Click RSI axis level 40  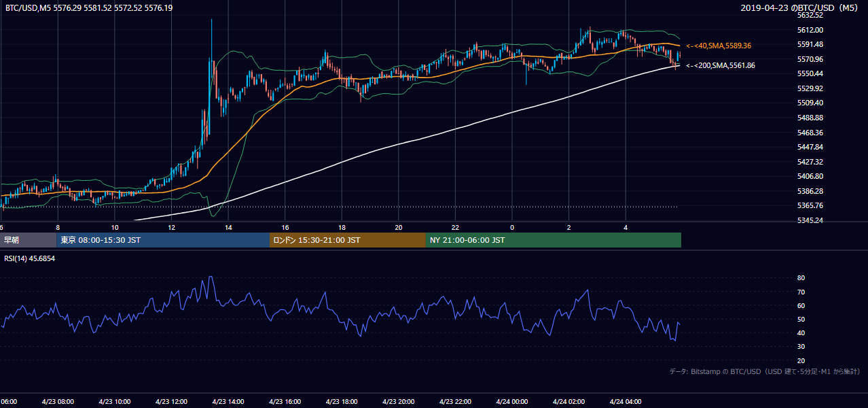[801, 333]
